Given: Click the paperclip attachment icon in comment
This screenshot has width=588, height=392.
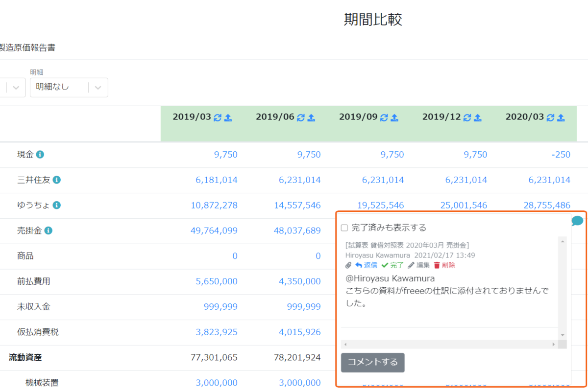Looking at the screenshot, I should tap(348, 265).
